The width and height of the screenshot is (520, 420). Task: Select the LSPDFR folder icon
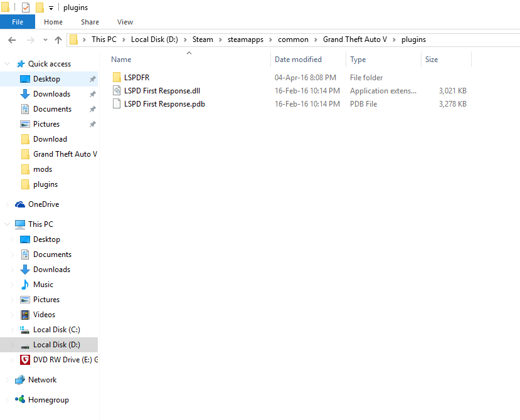(117, 77)
